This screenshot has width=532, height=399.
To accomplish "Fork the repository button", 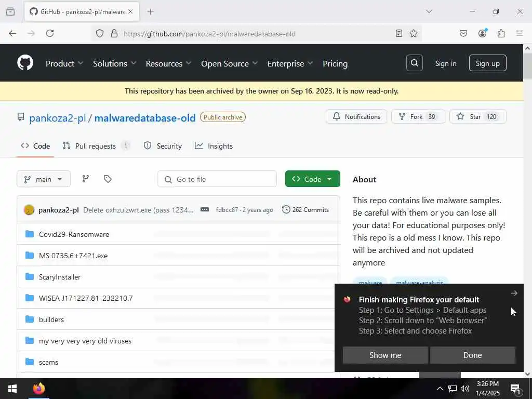I will (x=418, y=117).
